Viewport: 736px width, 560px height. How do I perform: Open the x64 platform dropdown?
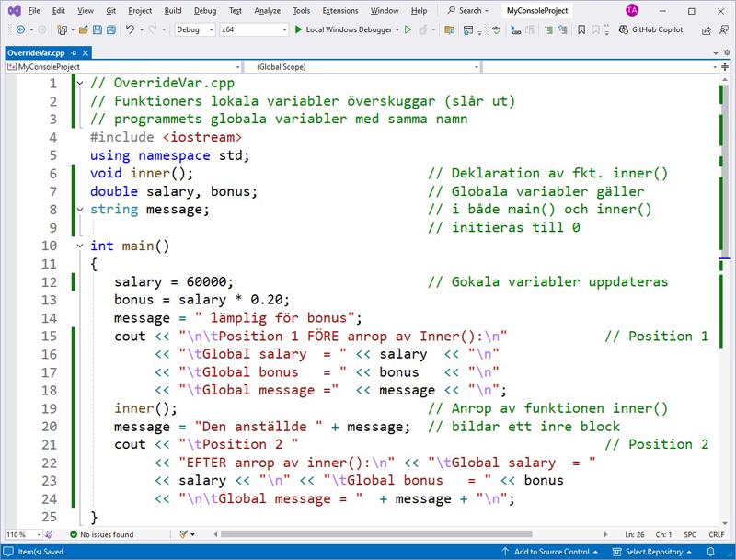(253, 29)
